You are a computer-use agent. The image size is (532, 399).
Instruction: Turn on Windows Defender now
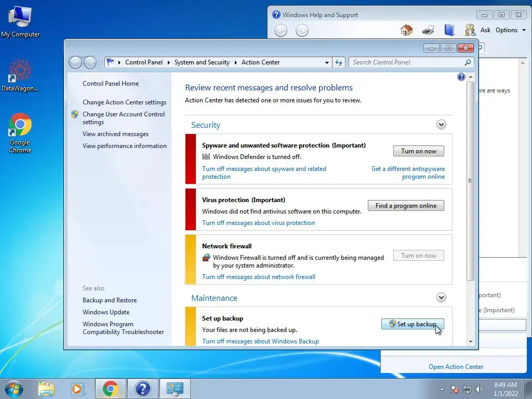[x=418, y=151]
